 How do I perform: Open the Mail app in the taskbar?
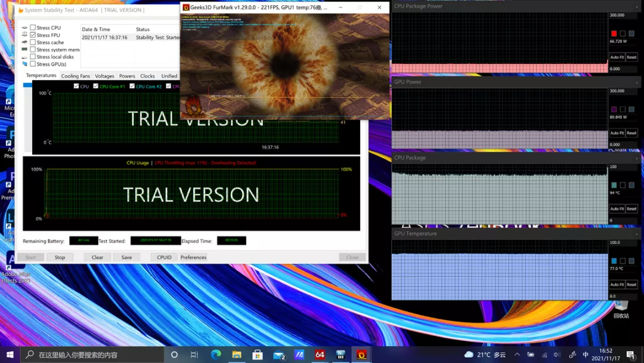tap(278, 355)
